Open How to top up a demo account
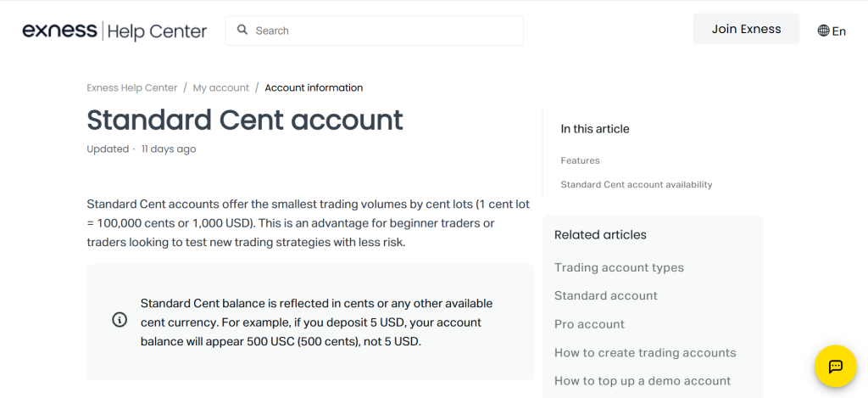Screen dimensions: 868x398 click(x=642, y=380)
